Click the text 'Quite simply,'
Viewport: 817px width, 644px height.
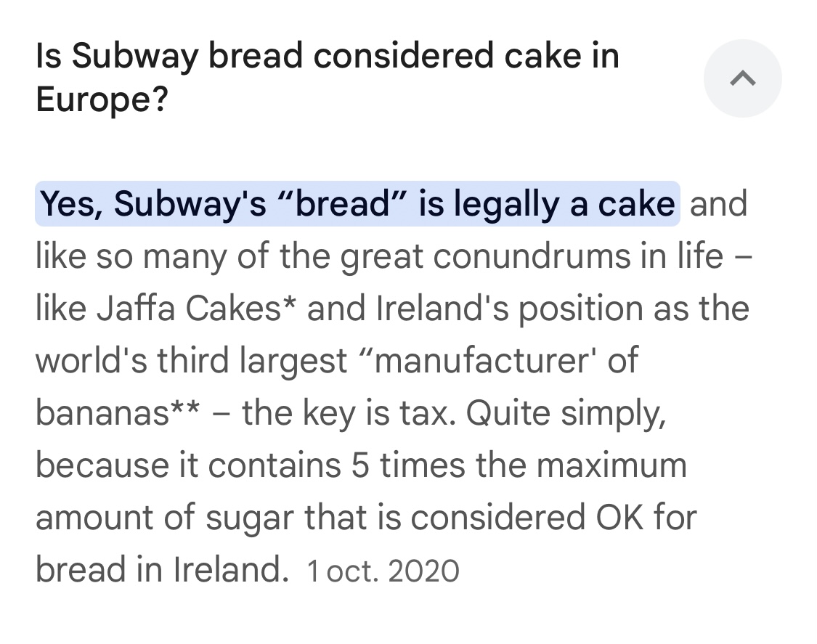(566, 414)
